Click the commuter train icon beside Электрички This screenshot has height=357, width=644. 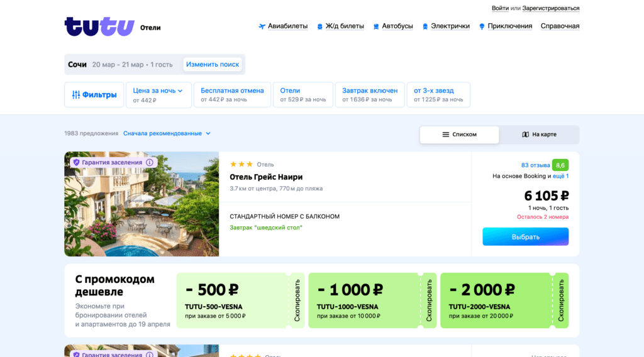pos(425,26)
